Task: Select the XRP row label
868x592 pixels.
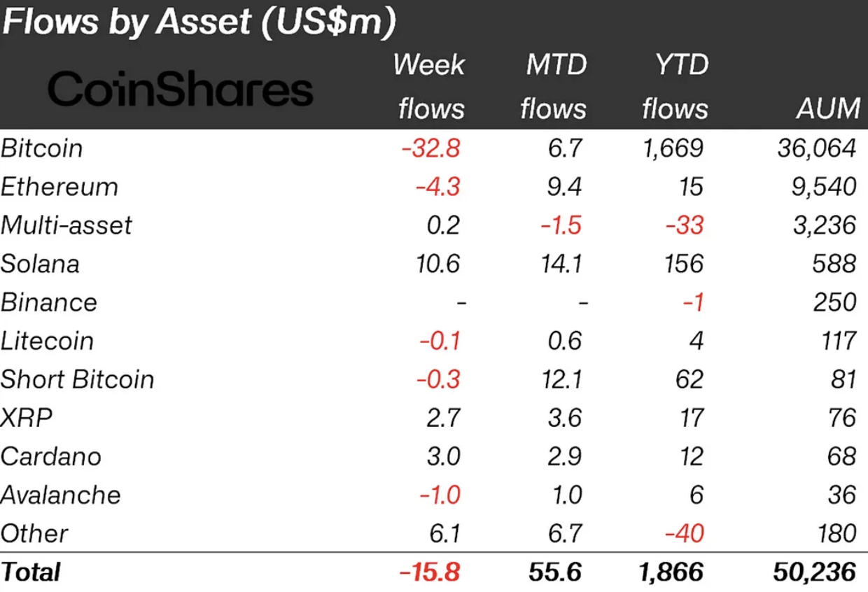Action: (x=27, y=418)
